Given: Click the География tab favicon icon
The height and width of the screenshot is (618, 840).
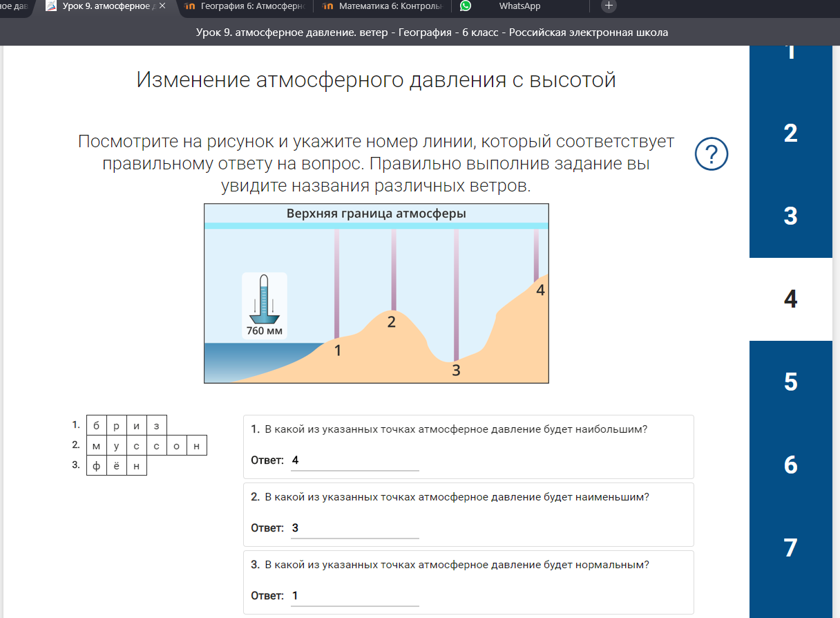Looking at the screenshot, I should [x=190, y=6].
